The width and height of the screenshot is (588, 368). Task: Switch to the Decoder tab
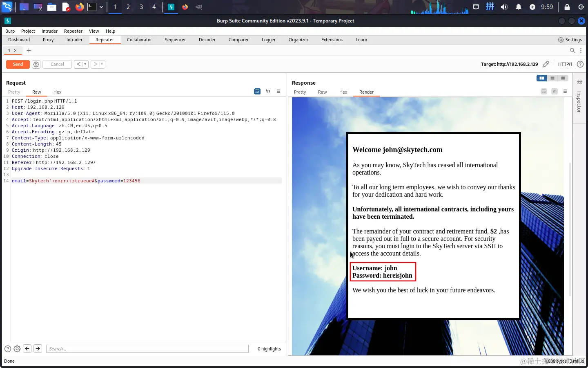coord(207,40)
